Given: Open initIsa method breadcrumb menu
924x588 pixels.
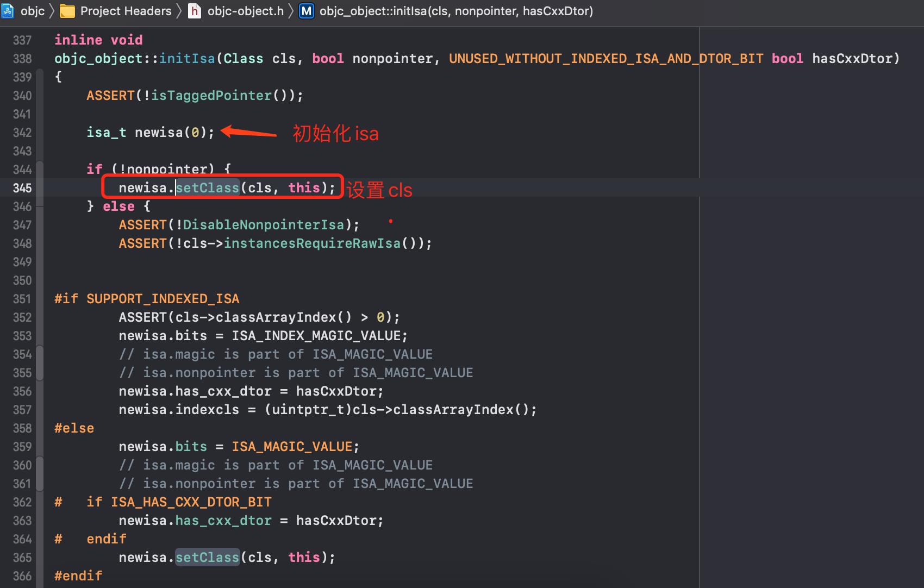Looking at the screenshot, I should tap(456, 11).
